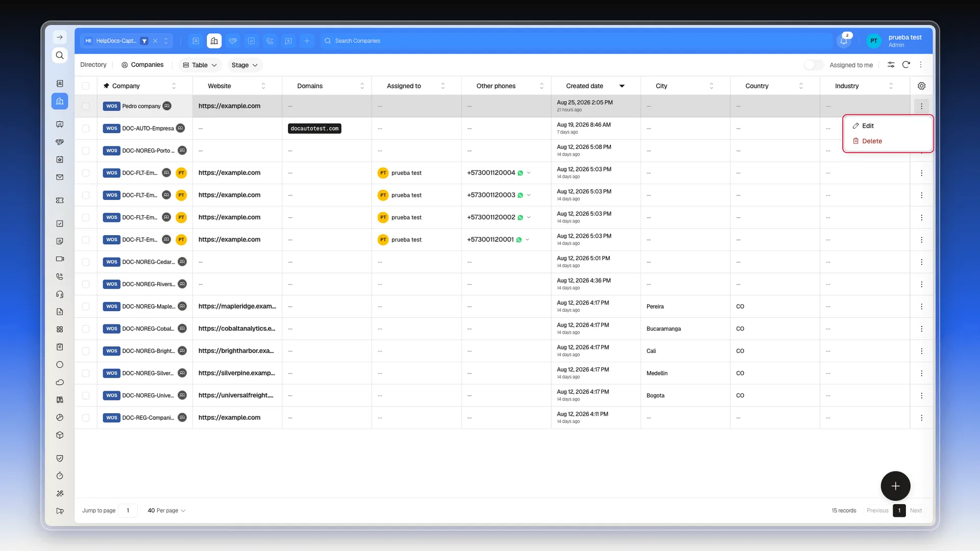Click the floating add company plus button
This screenshot has width=980, height=551.
coord(895,486)
